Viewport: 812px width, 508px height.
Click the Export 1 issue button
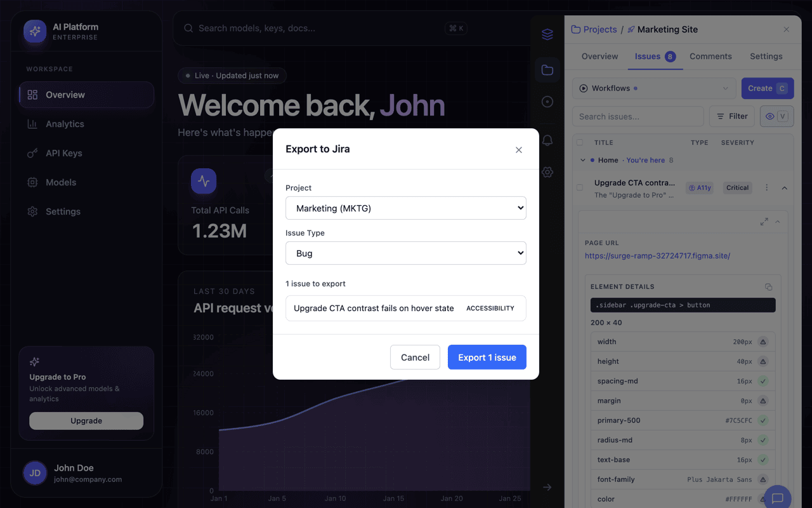coord(487,358)
